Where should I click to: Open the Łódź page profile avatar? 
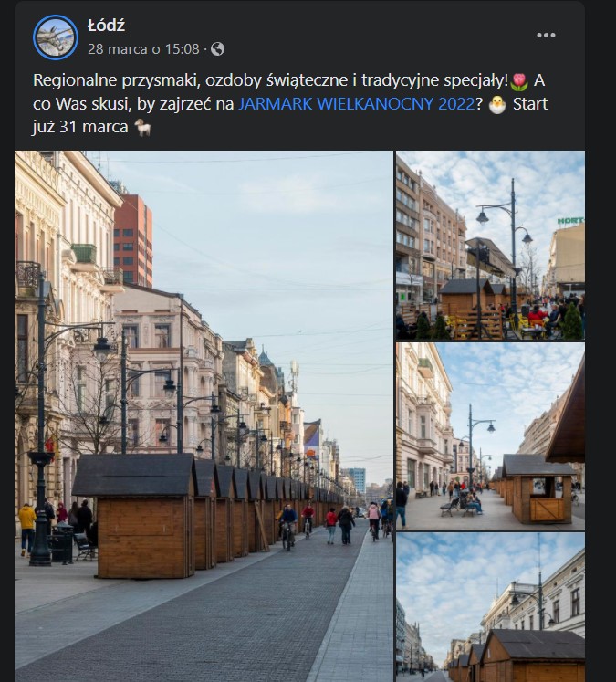coord(56,37)
